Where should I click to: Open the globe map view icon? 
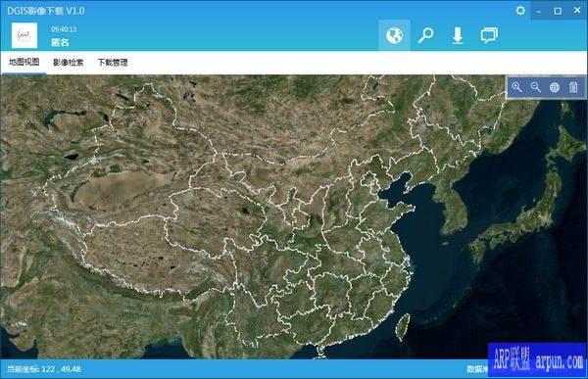(394, 35)
